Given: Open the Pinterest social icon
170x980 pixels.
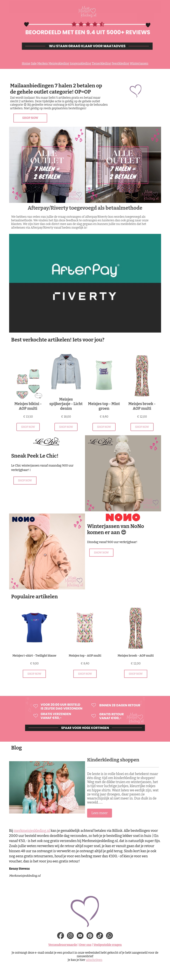Looking at the screenshot, I should [90, 936].
